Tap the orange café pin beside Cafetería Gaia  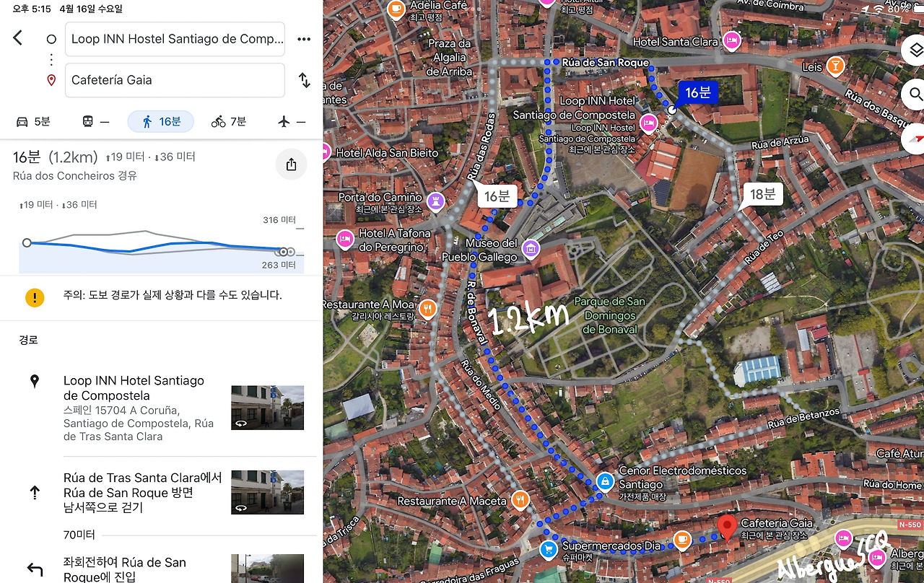click(x=682, y=539)
